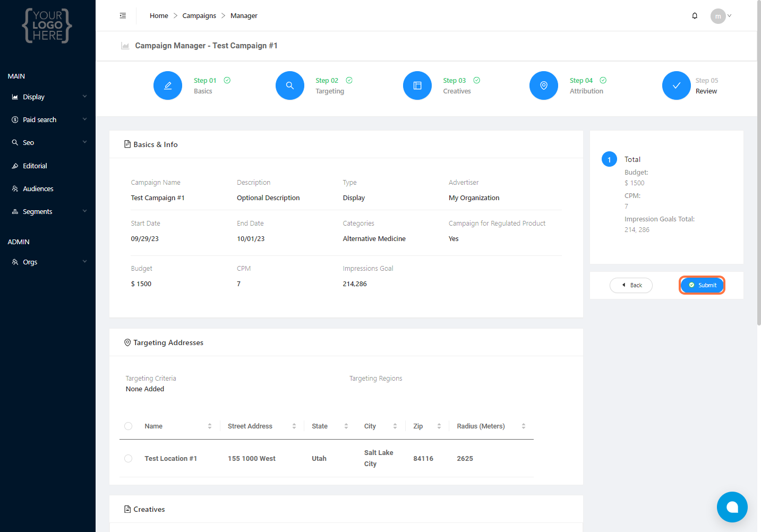Click the Step 02 Targeting search icon

pyautogui.click(x=290, y=85)
